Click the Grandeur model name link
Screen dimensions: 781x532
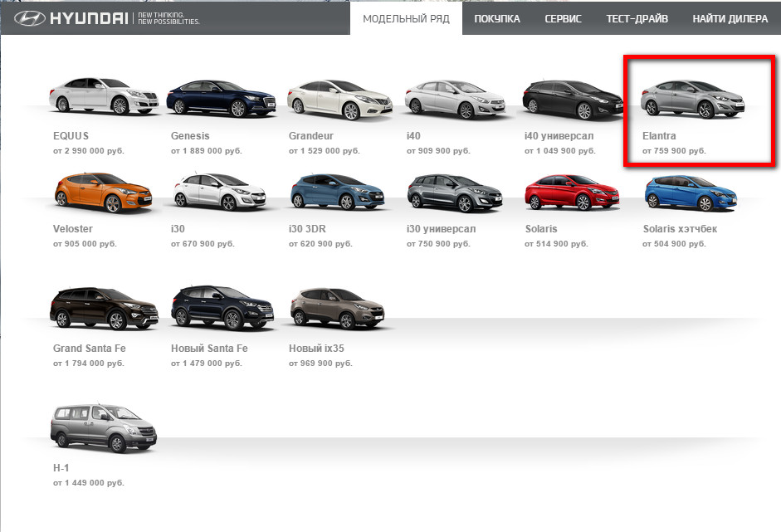click(x=310, y=136)
